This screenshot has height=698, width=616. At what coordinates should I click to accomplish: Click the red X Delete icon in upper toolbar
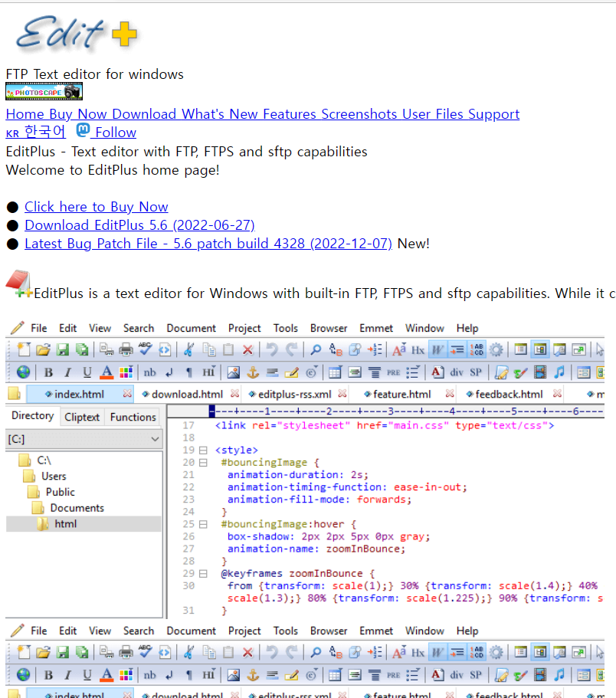[x=248, y=350]
